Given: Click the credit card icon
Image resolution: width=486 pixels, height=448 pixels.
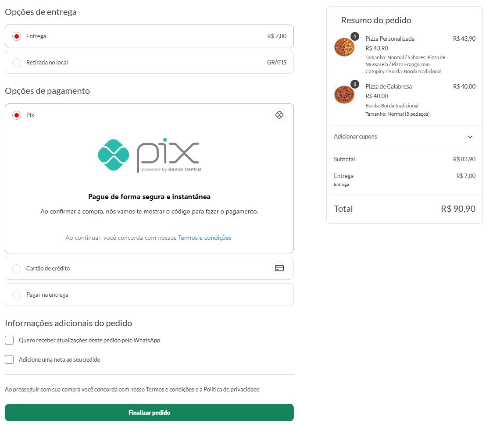Looking at the screenshot, I should click(279, 268).
